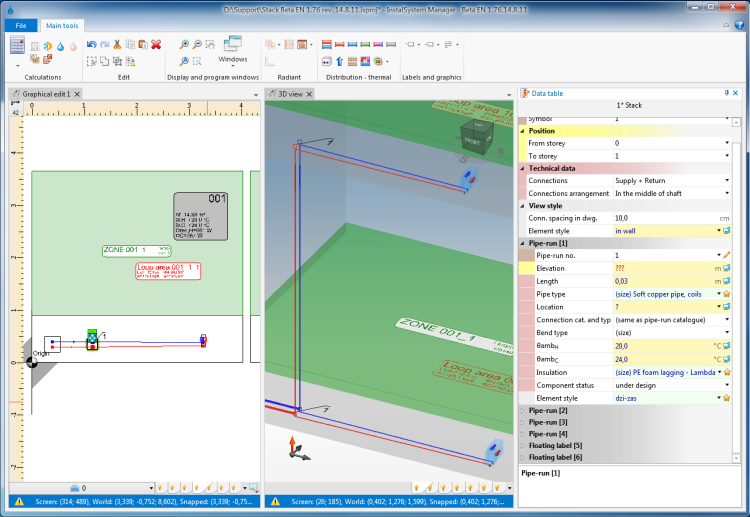Open the Bend type dropdown
Screen dimensions: 750x517
(727, 332)
